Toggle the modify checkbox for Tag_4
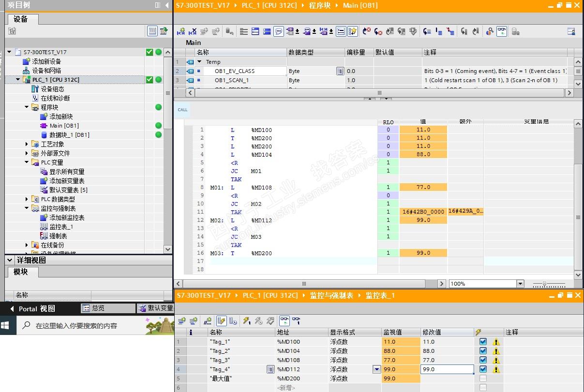The width and height of the screenshot is (584, 392). pos(483,369)
